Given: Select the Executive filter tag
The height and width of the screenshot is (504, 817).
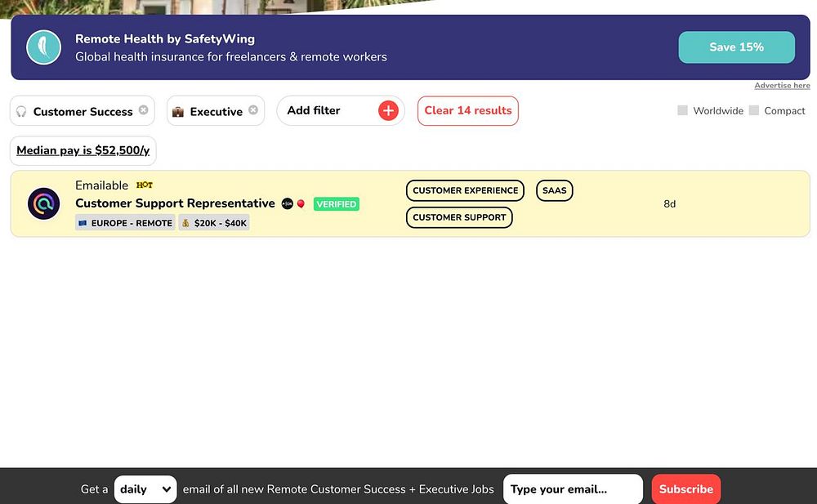Looking at the screenshot, I should click(x=216, y=110).
